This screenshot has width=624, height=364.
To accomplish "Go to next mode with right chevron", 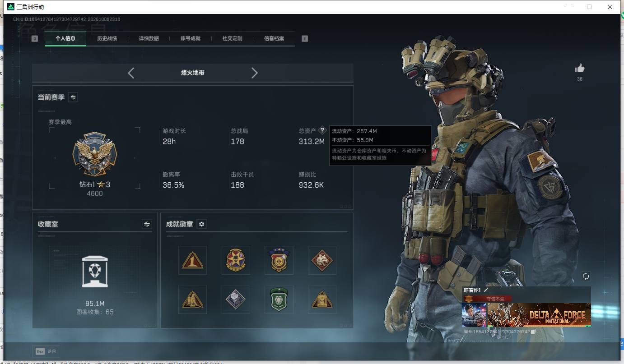I will click(x=255, y=73).
